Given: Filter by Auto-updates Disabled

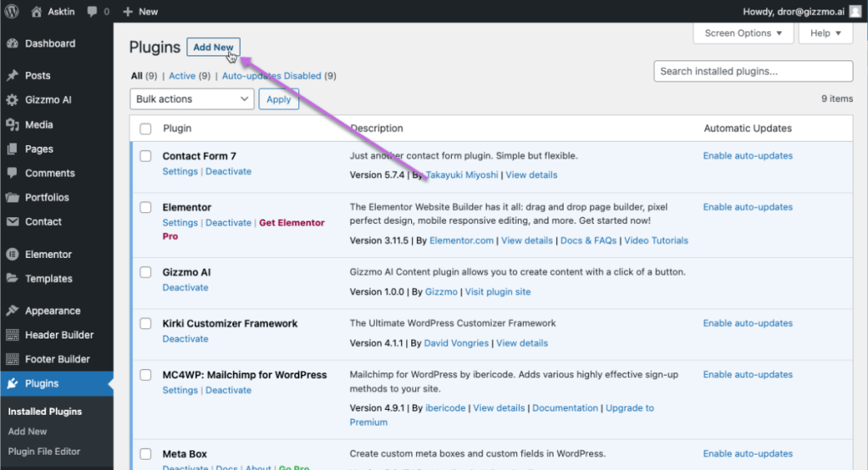Looking at the screenshot, I should click(271, 76).
